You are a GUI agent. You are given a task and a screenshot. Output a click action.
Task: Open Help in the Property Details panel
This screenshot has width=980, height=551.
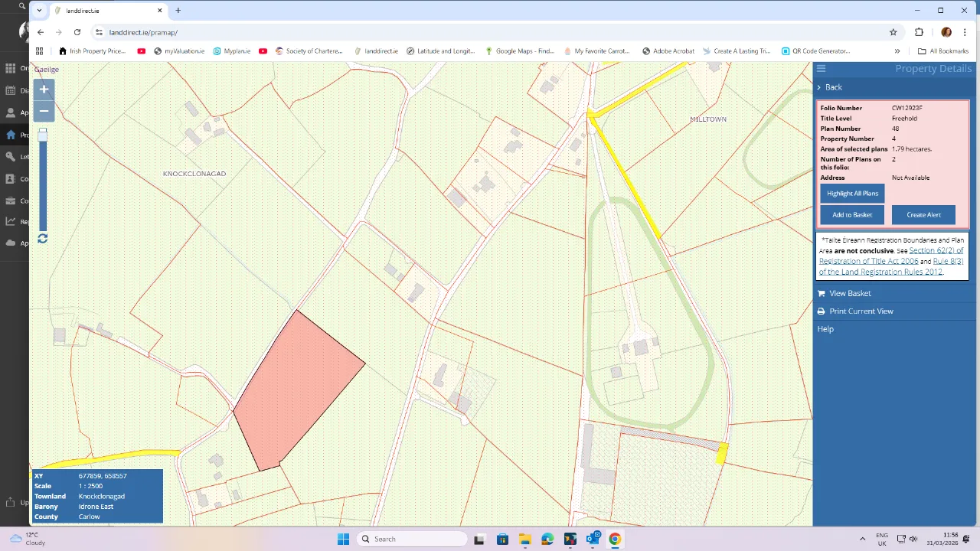pos(825,328)
